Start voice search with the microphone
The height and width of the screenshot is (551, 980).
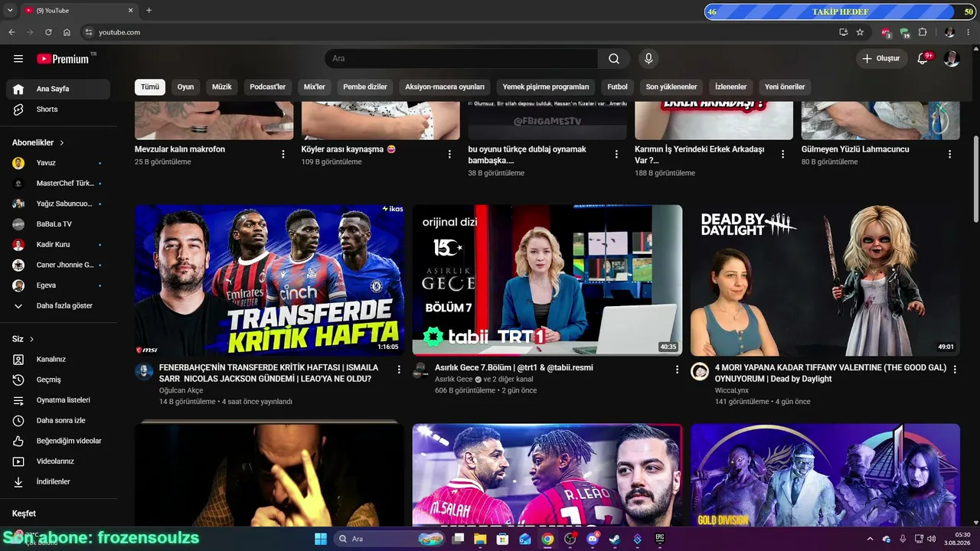tap(648, 59)
